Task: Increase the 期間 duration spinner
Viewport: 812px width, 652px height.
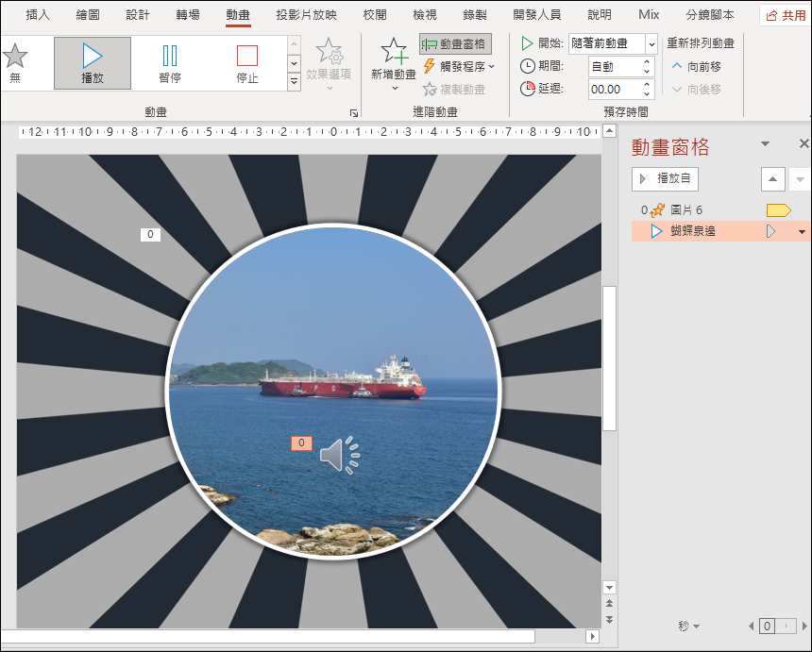Action: pos(647,61)
